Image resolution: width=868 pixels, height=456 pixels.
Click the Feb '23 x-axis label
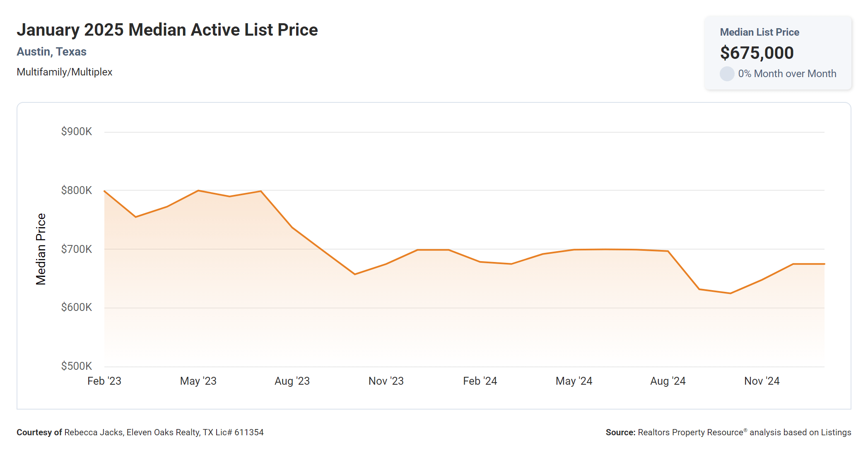coord(104,381)
